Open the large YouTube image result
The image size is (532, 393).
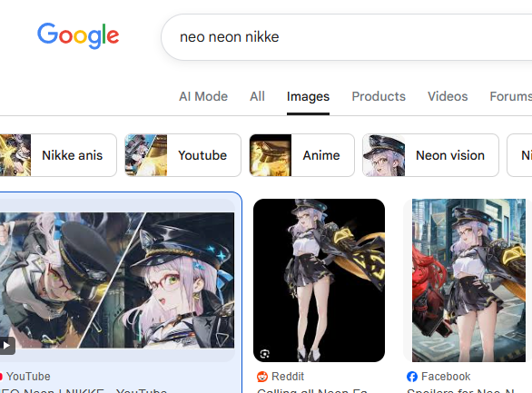tap(117, 280)
